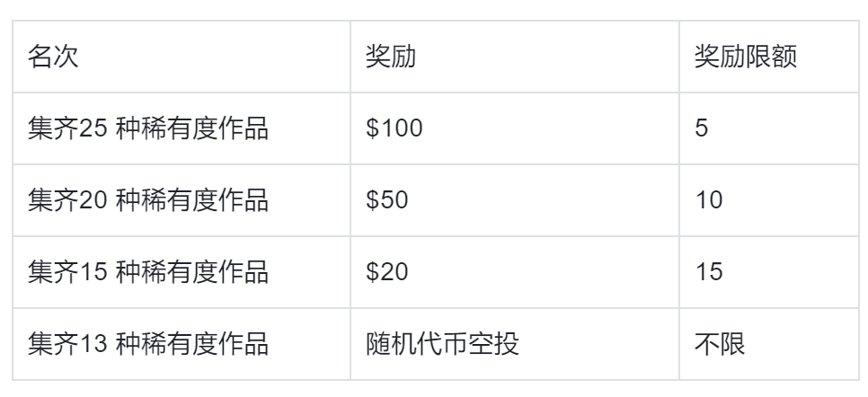The width and height of the screenshot is (868, 397).
Task: Click the number 25 in 集齐25
Action: [94, 128]
